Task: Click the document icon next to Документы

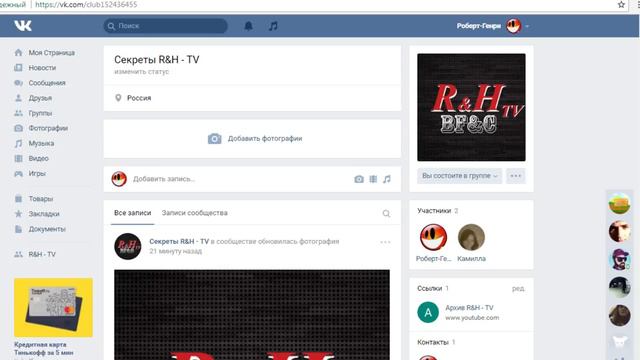Action: (18, 229)
